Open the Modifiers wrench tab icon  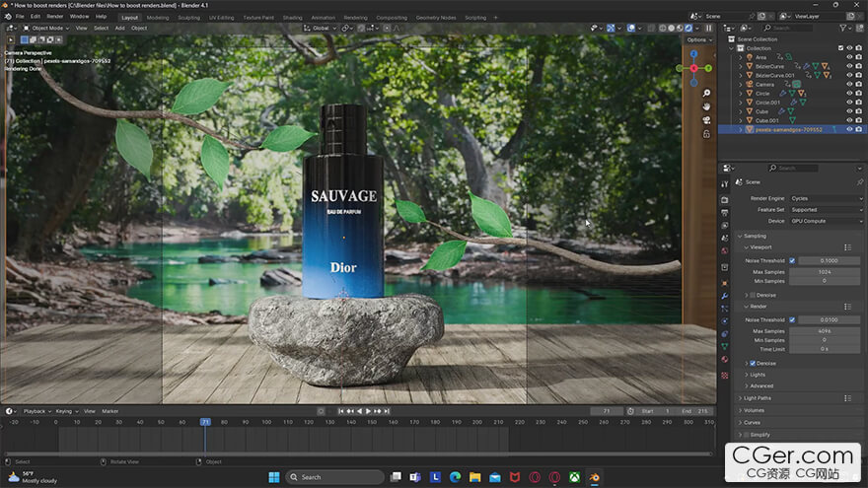tap(725, 296)
